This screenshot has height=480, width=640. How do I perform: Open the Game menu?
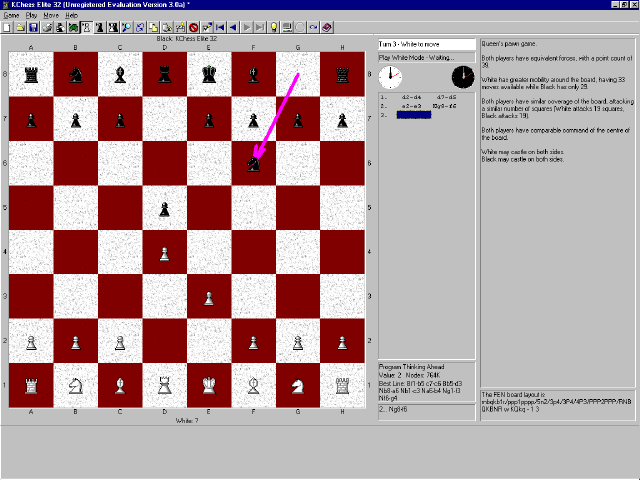pos(11,16)
